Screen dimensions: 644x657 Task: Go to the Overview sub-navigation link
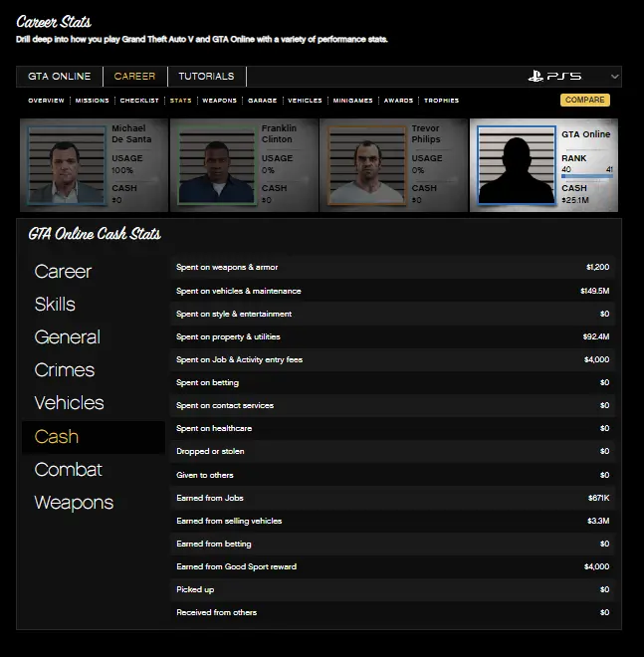(x=46, y=101)
